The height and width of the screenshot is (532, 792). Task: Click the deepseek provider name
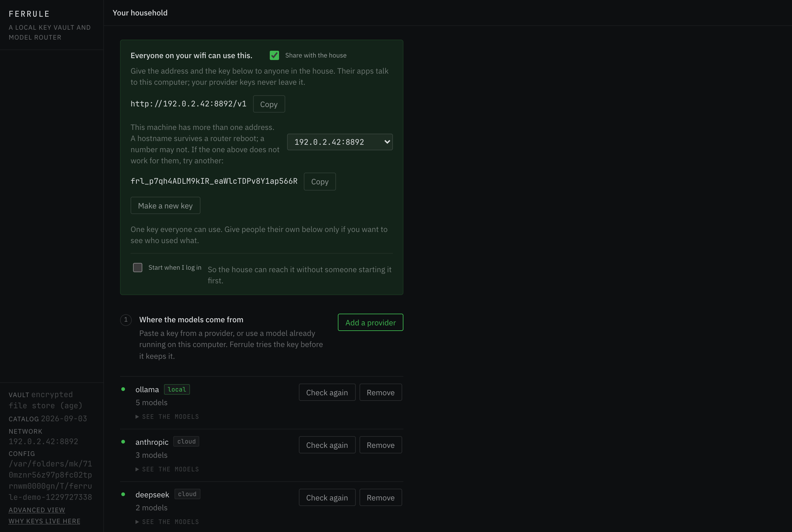click(152, 495)
